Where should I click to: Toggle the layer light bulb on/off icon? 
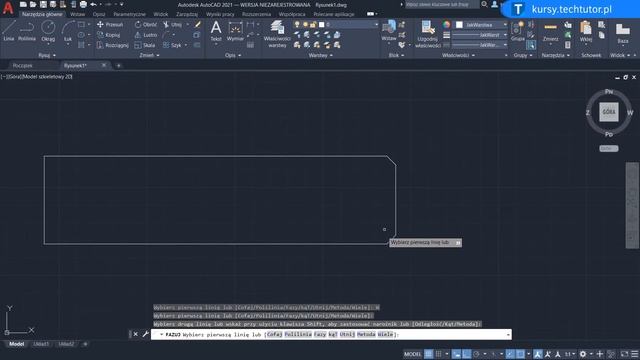297,24
